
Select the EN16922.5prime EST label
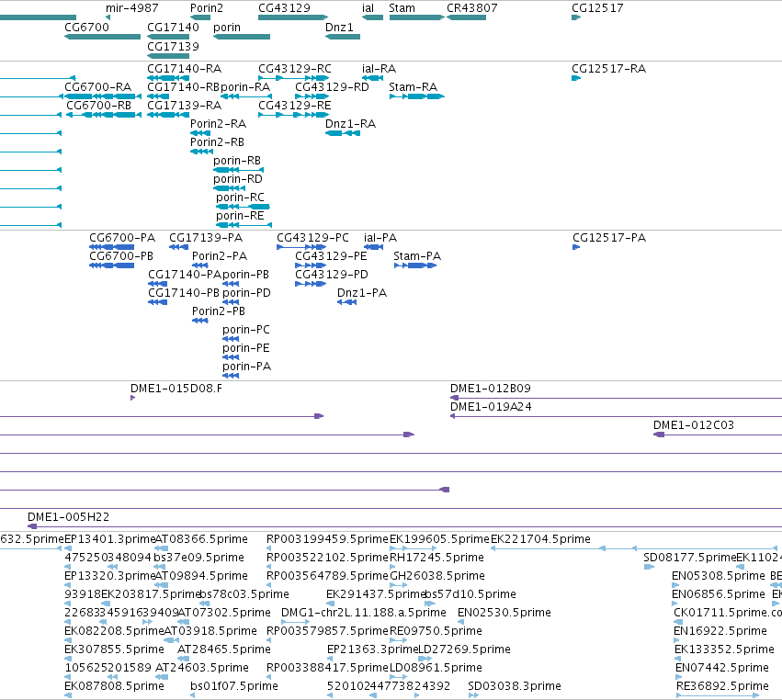(720, 631)
